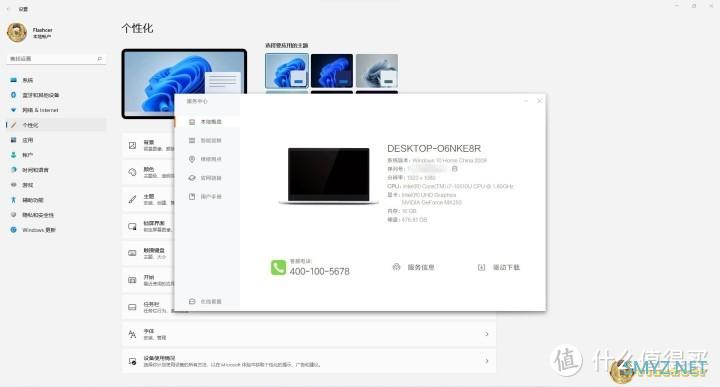Click the 游戏 controller icon

13,185
